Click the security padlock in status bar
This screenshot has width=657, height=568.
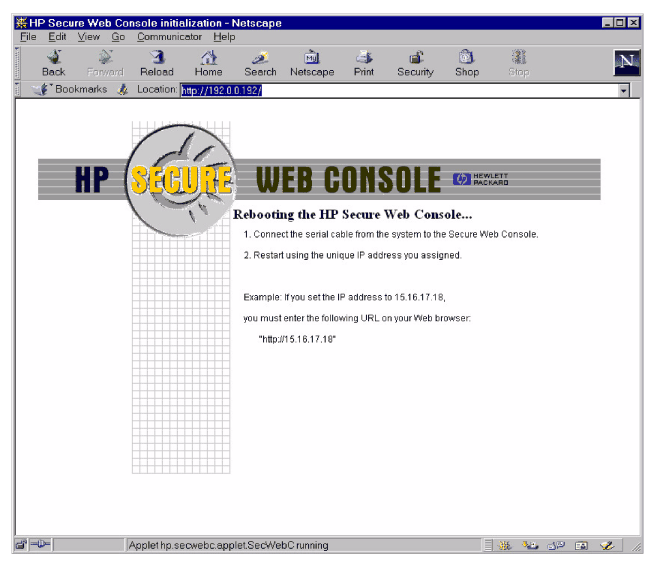(x=21, y=545)
